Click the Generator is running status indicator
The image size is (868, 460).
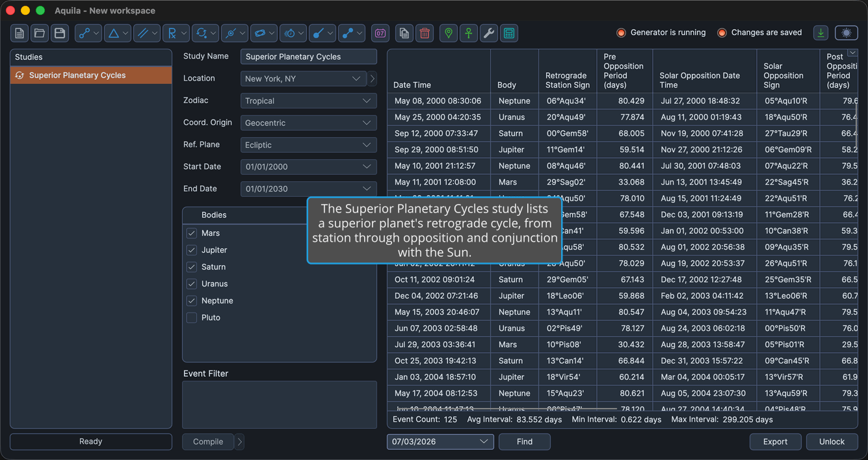coord(661,32)
